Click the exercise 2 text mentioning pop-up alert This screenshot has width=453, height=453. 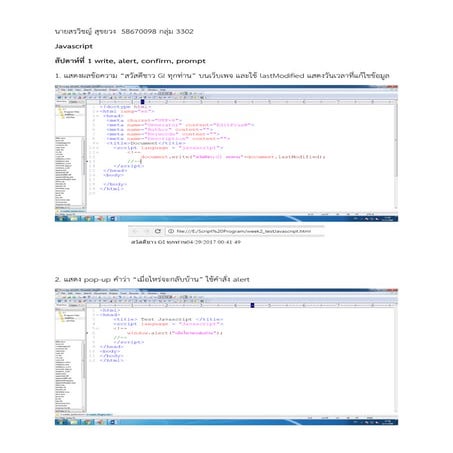[152, 279]
